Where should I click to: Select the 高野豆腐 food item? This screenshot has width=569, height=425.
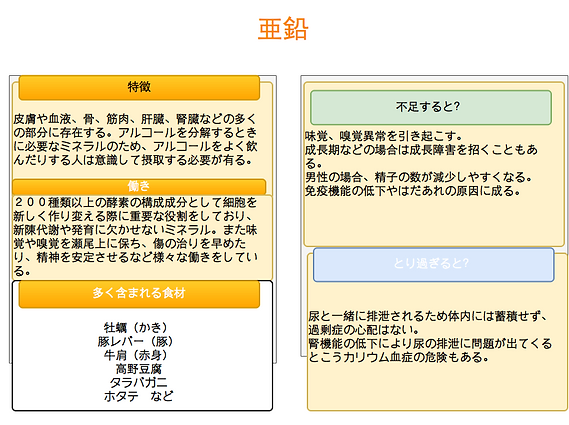[139, 369]
